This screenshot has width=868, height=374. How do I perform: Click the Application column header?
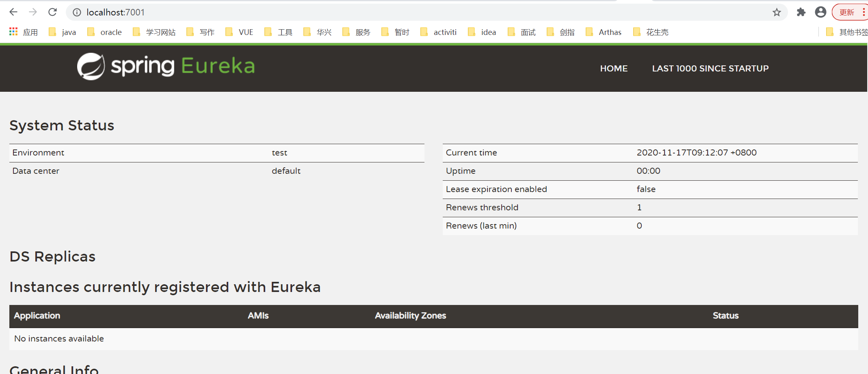37,316
